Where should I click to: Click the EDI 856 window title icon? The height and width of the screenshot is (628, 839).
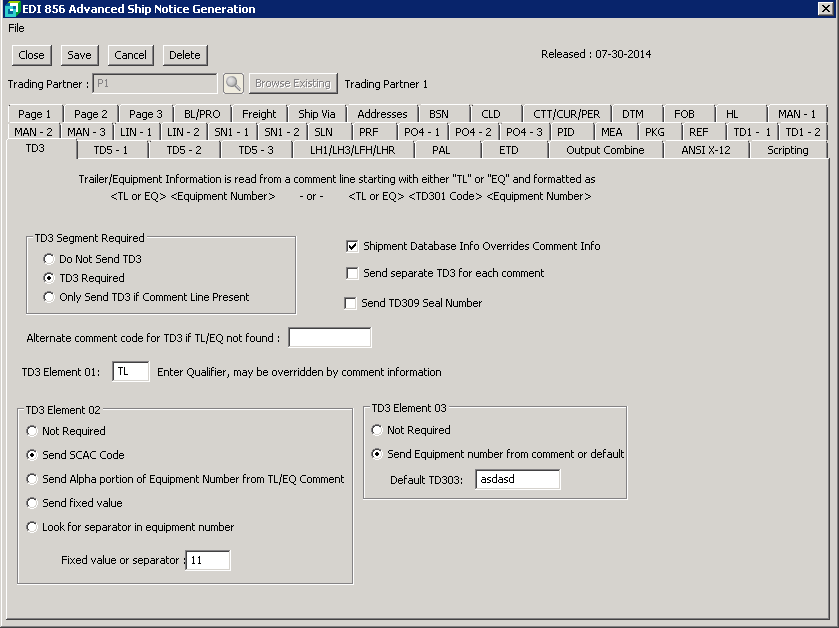point(12,9)
